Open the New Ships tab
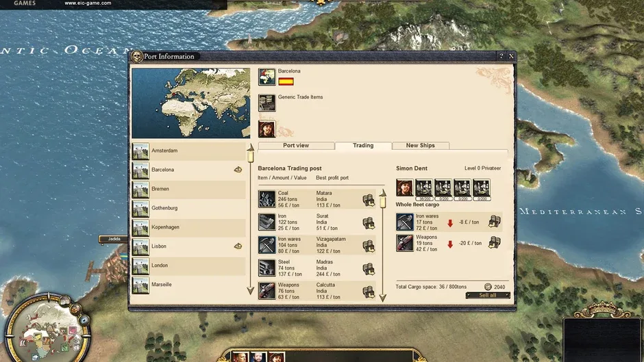 [x=420, y=146]
